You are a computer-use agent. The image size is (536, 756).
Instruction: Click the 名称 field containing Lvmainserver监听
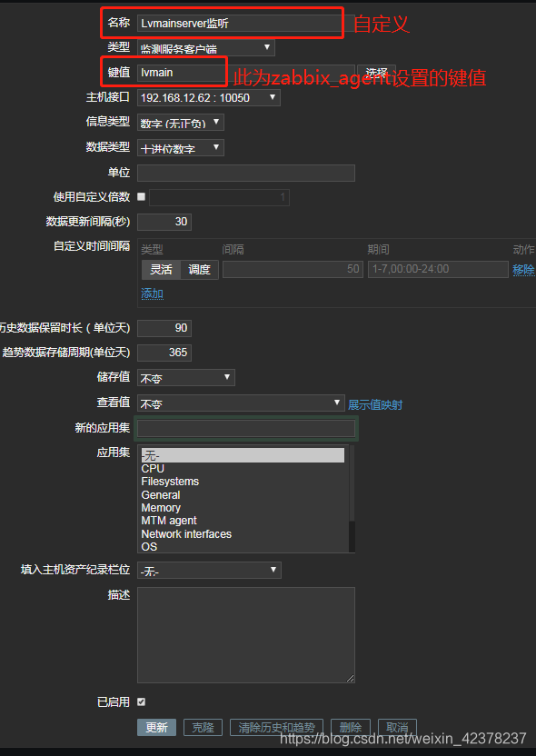point(246,23)
